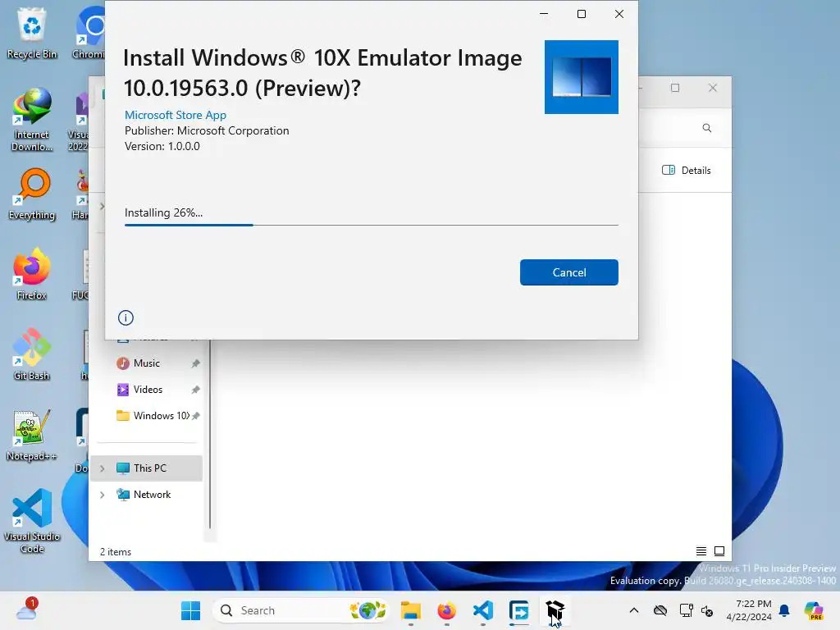Click the status bar text "2 items"

point(115,552)
